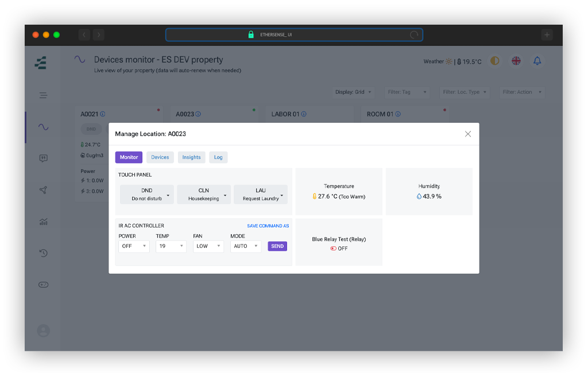The image size is (588, 373).
Task: Toggle the dark/light theme switch icon
Action: pos(495,61)
